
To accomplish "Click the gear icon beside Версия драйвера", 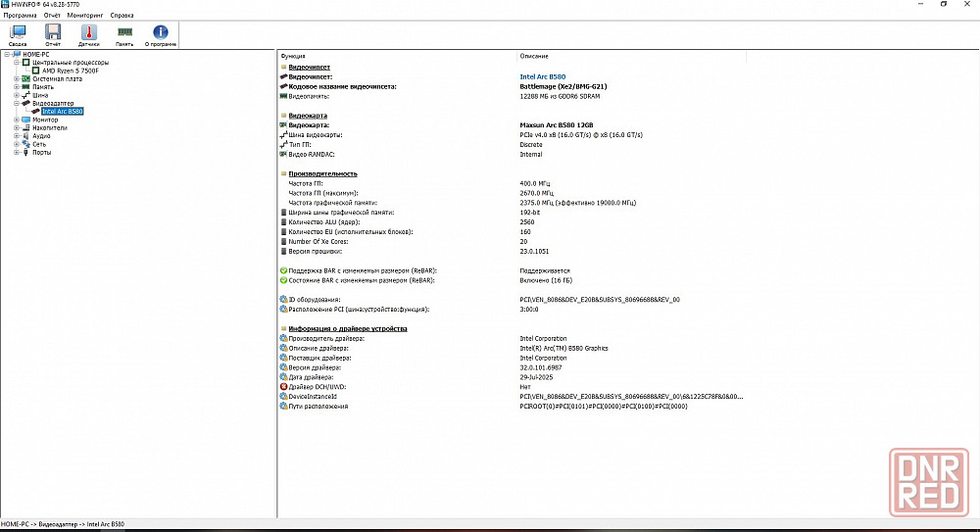I will [x=284, y=367].
